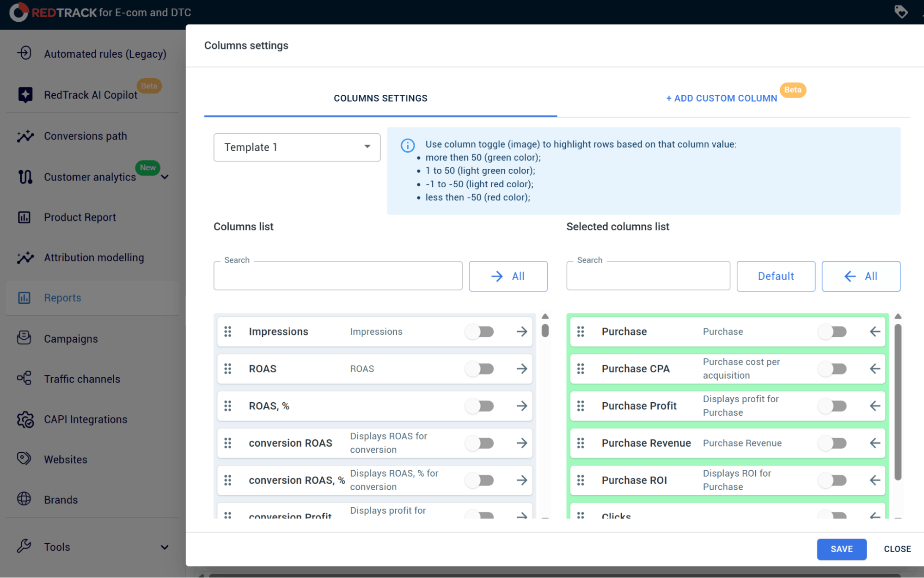Screen dimensions: 924x578
Task: Add ROAS, % column using its right arrow
Action: tap(522, 406)
